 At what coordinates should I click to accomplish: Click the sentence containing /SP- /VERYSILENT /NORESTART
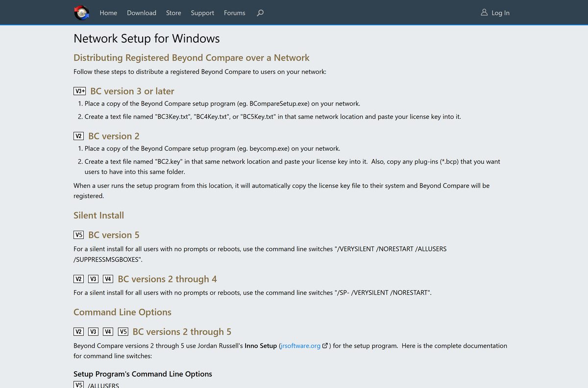252,293
